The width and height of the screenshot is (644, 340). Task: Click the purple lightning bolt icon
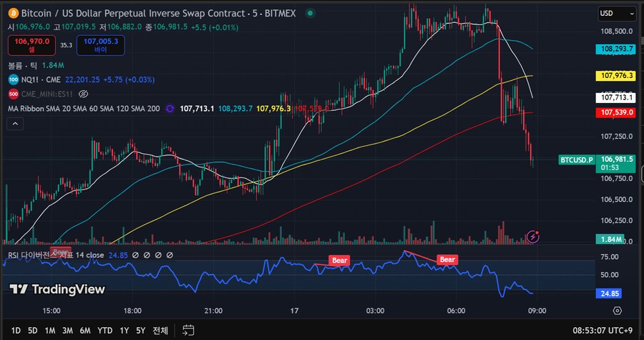pyautogui.click(x=533, y=236)
